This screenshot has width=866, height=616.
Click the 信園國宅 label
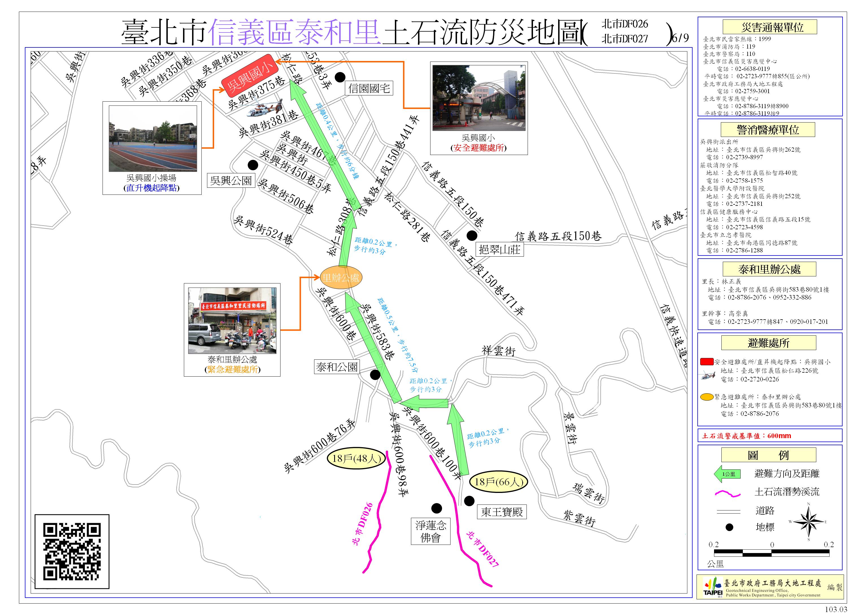click(369, 89)
